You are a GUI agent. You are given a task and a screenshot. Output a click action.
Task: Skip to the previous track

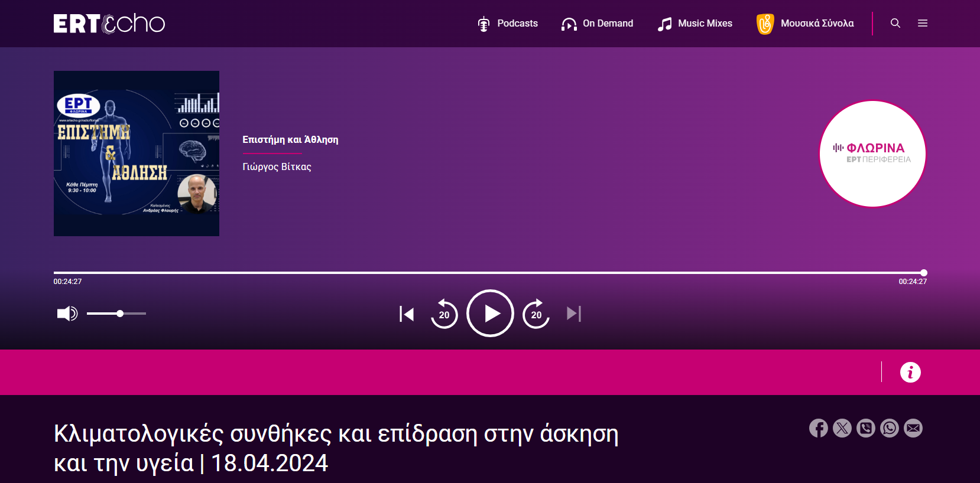[407, 314]
